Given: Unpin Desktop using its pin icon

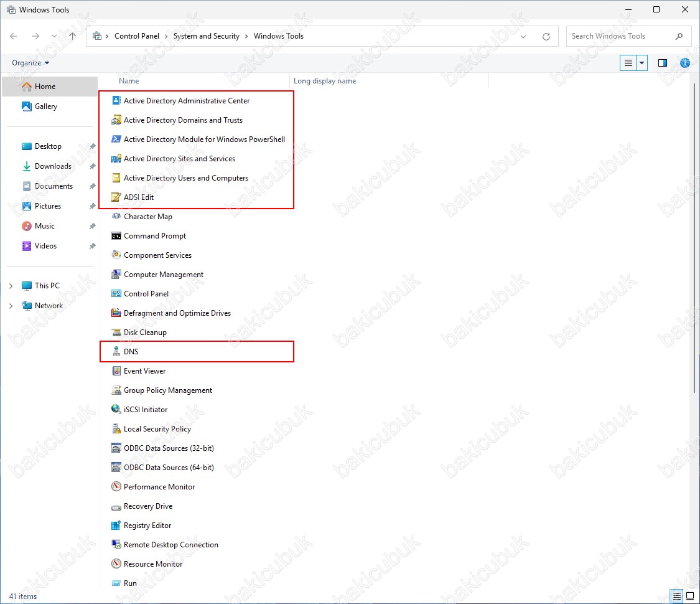Looking at the screenshot, I should [x=93, y=146].
